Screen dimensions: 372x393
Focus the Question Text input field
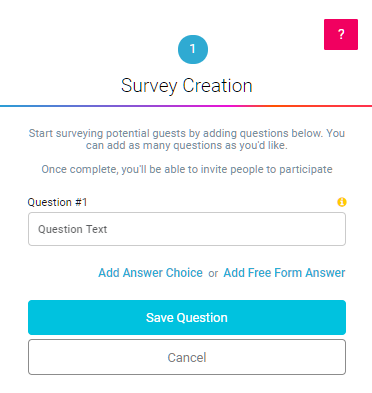coord(187,229)
